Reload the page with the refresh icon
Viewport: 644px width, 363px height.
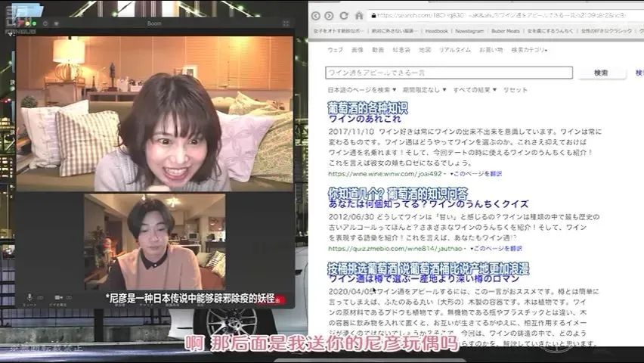coord(344,16)
